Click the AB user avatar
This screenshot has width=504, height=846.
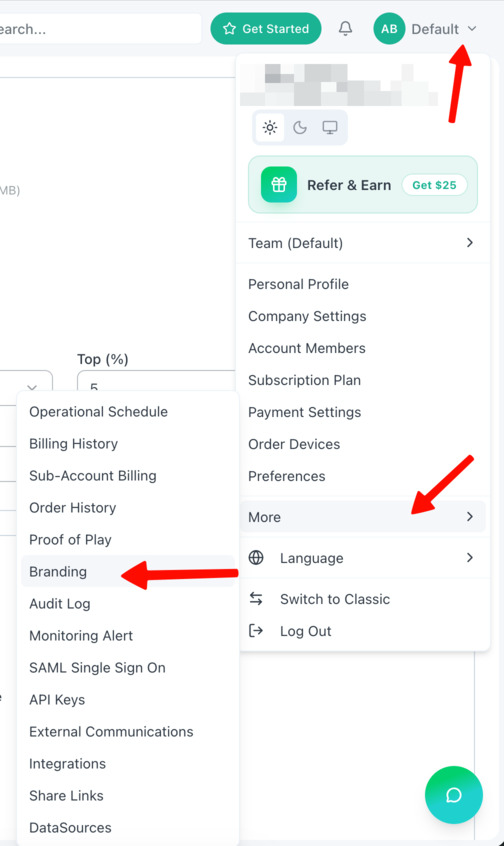click(x=389, y=29)
